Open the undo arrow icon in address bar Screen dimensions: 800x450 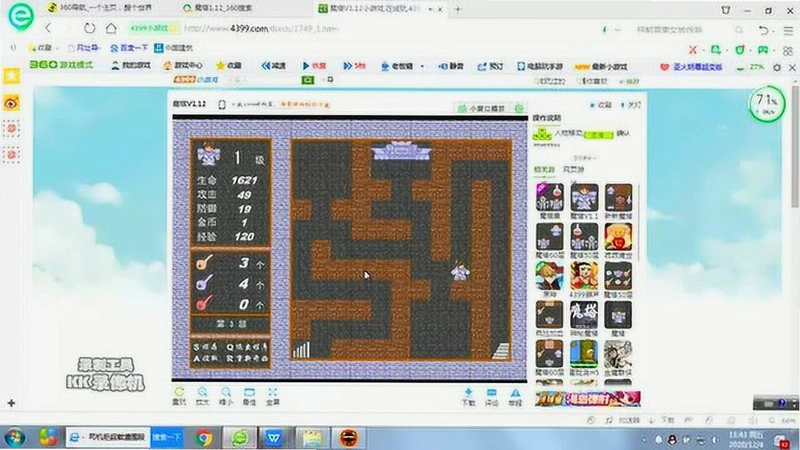point(763,30)
